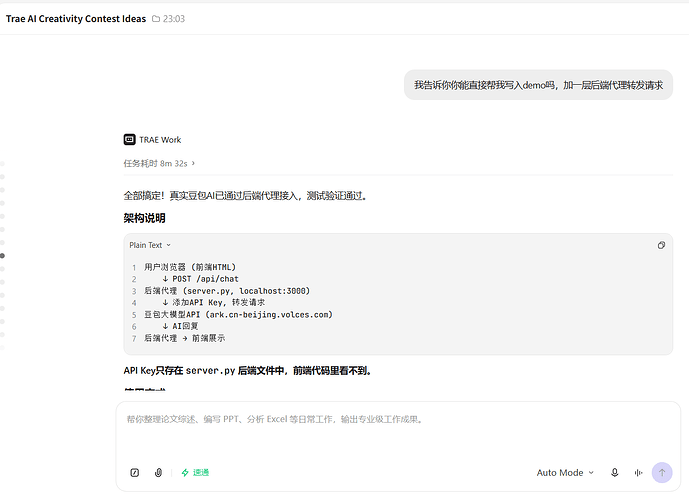
Task: Expand the 任务耗时 8m 32s details
Action: (x=159, y=163)
